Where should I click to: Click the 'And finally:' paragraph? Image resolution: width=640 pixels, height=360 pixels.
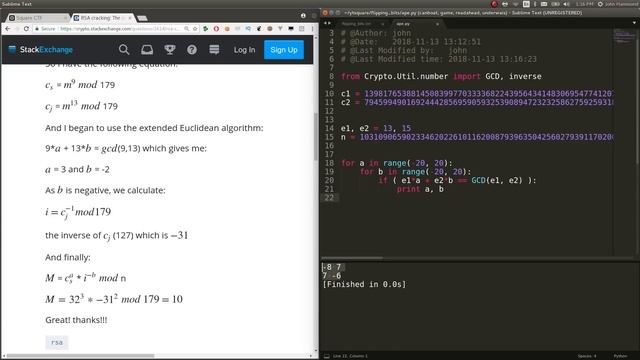pyautogui.click(x=68, y=257)
